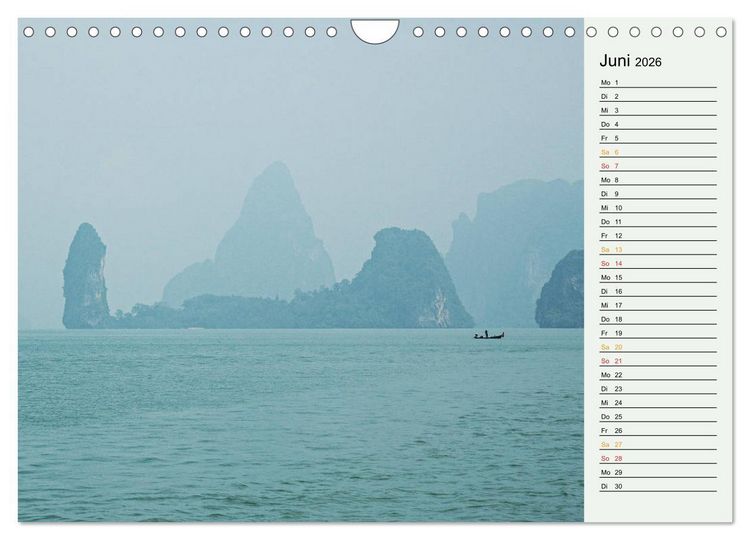This screenshot has width=750, height=540.
Task: Select the 'Sa 27' calendar row
Action: 658,445
